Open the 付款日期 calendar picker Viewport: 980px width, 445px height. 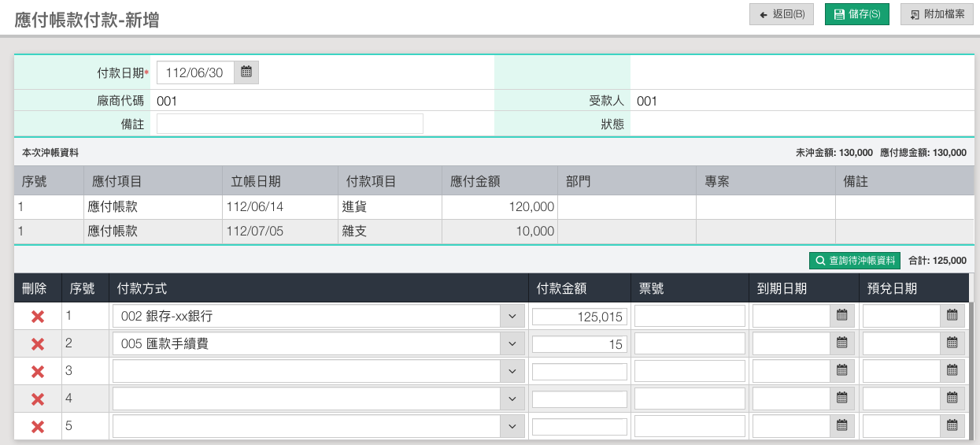(x=246, y=72)
